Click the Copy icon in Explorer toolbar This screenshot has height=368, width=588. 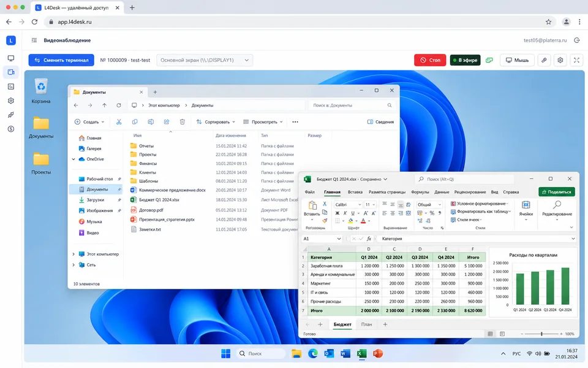[135, 121]
